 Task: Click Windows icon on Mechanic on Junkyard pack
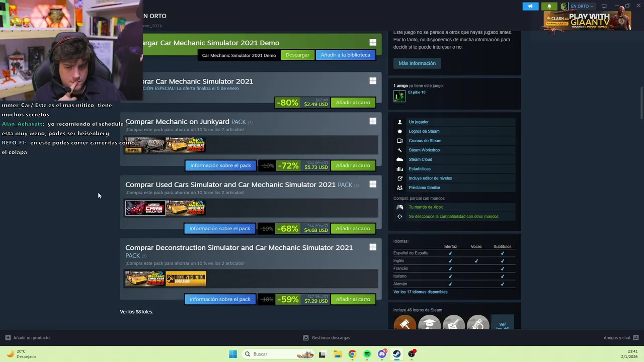[x=373, y=121]
